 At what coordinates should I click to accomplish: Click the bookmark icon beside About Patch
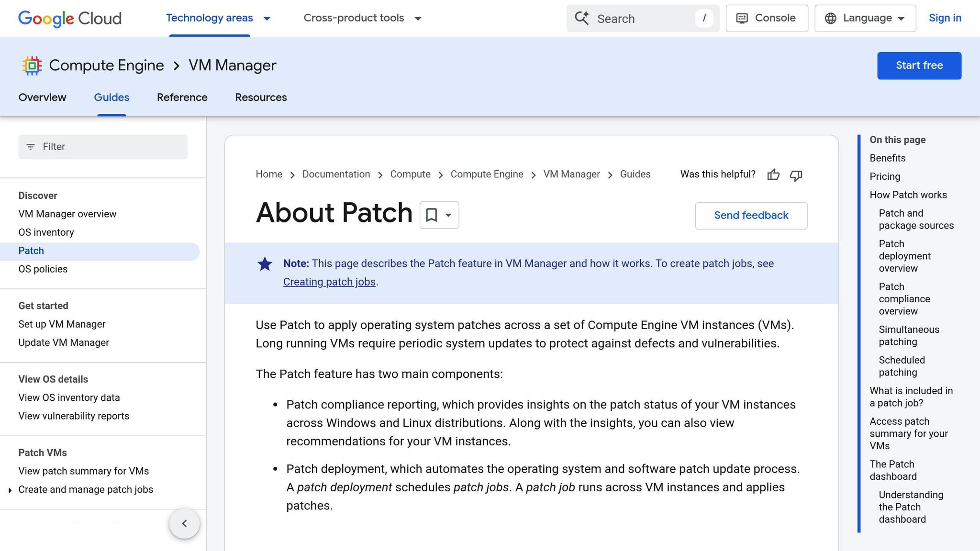coord(432,215)
